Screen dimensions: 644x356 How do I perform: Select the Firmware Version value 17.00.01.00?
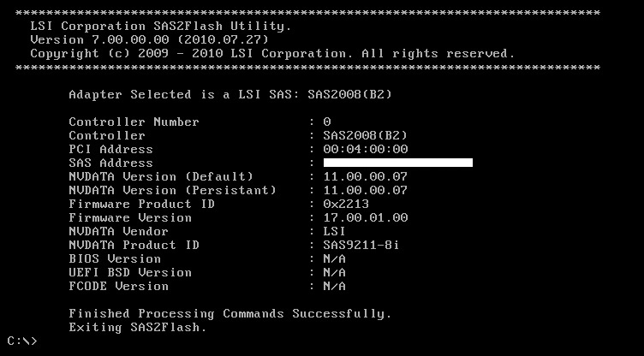366,217
